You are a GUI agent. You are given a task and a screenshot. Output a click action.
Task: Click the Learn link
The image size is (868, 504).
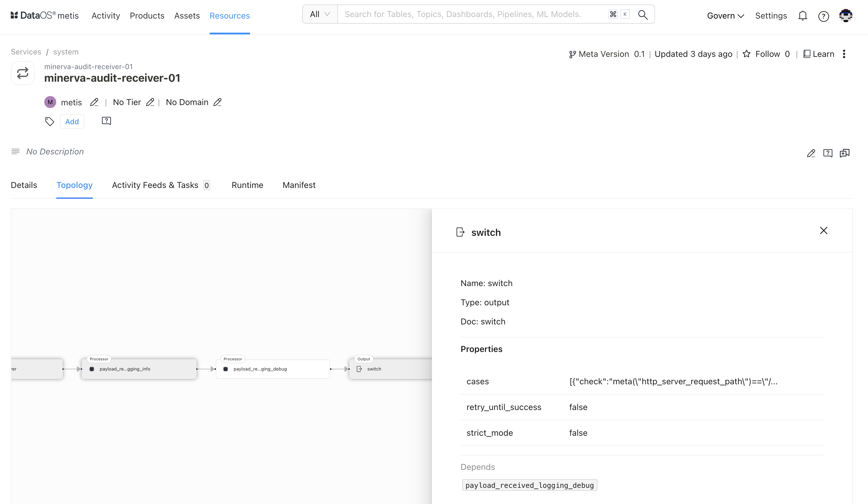point(823,54)
